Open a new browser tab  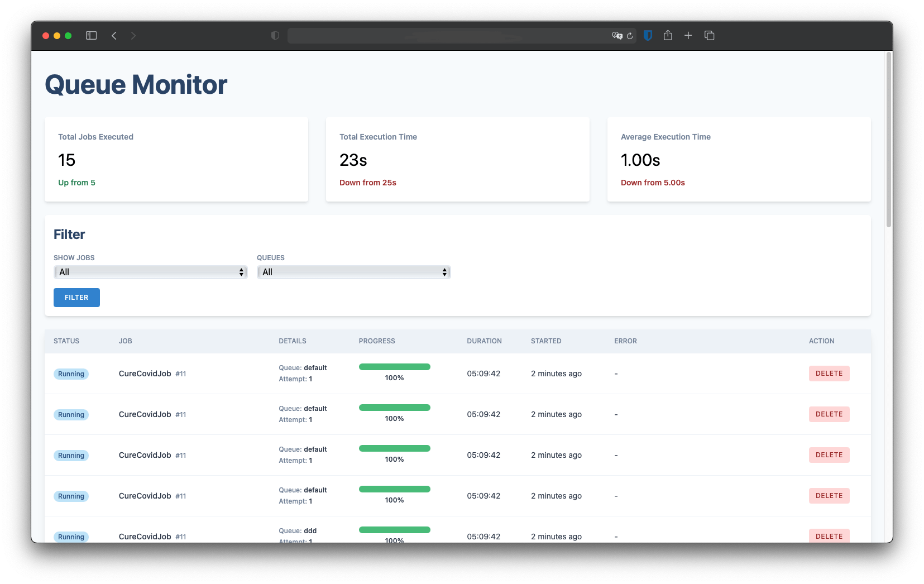click(x=688, y=35)
